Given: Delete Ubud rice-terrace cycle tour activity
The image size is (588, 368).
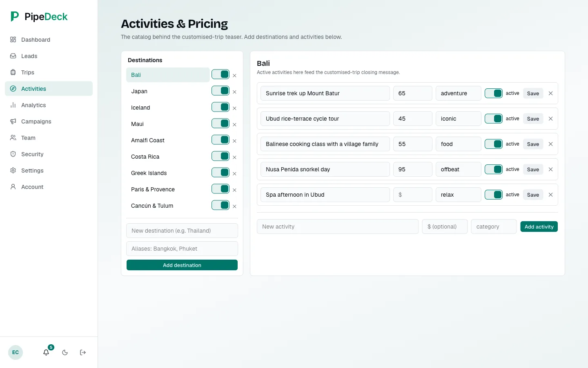Looking at the screenshot, I should pos(550,119).
